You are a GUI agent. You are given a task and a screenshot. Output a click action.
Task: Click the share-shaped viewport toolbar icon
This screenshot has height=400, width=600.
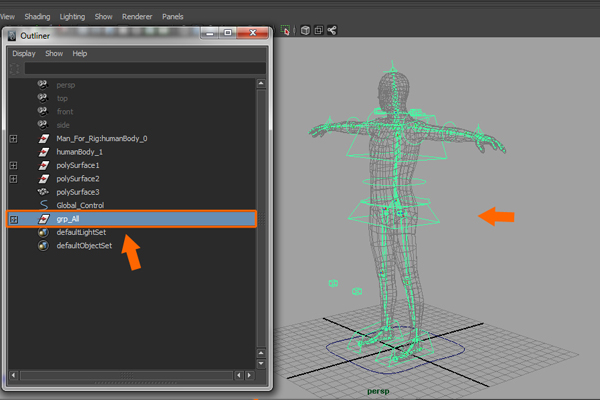[x=332, y=30]
